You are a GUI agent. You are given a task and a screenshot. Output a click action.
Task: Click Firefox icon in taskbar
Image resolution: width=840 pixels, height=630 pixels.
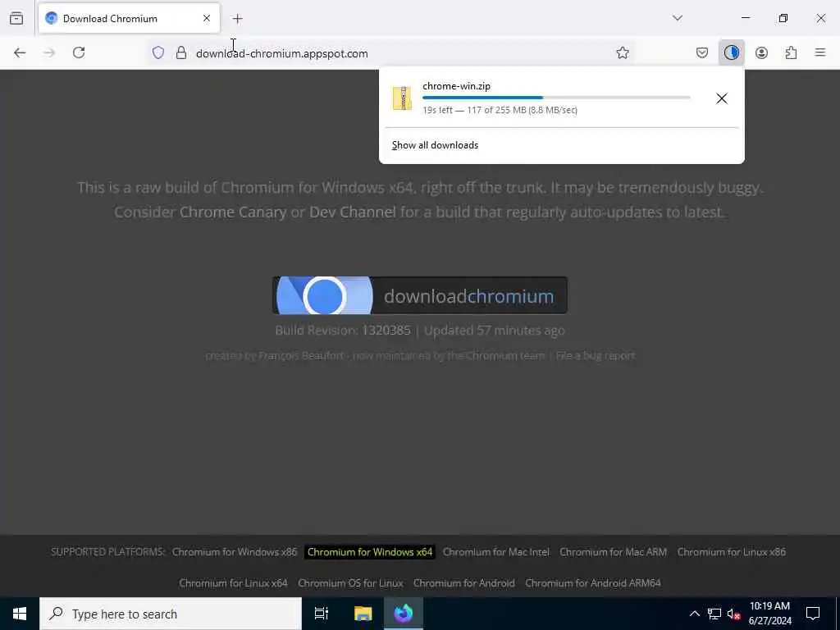click(x=404, y=614)
